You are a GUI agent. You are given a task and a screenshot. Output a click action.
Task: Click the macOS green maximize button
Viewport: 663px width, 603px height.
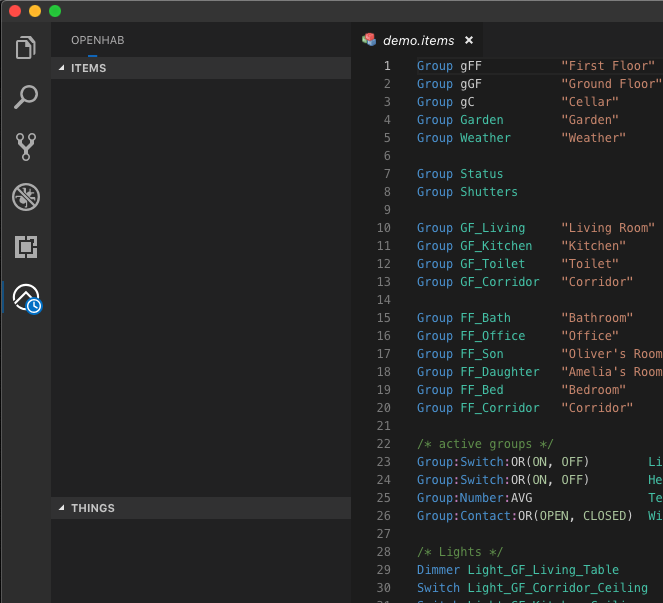coord(55,11)
